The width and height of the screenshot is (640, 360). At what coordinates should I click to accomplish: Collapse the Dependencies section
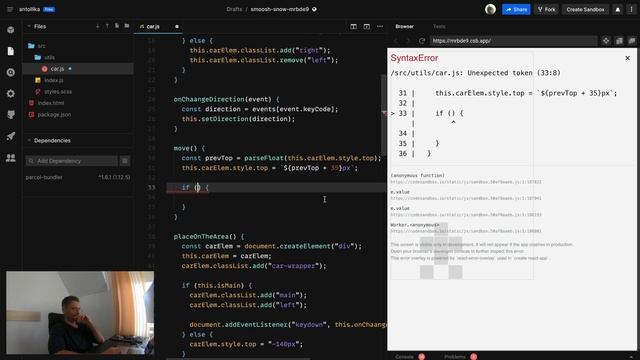(29, 140)
